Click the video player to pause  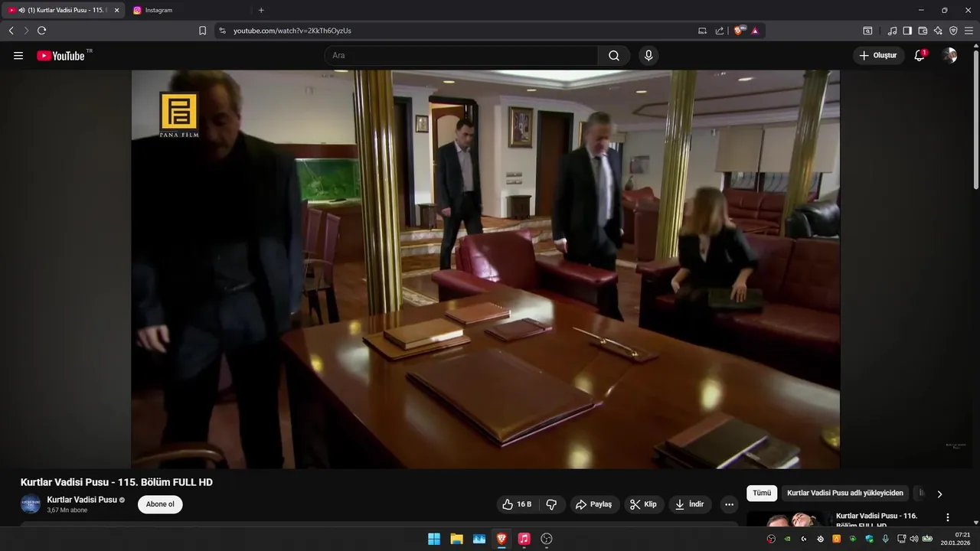pos(485,269)
